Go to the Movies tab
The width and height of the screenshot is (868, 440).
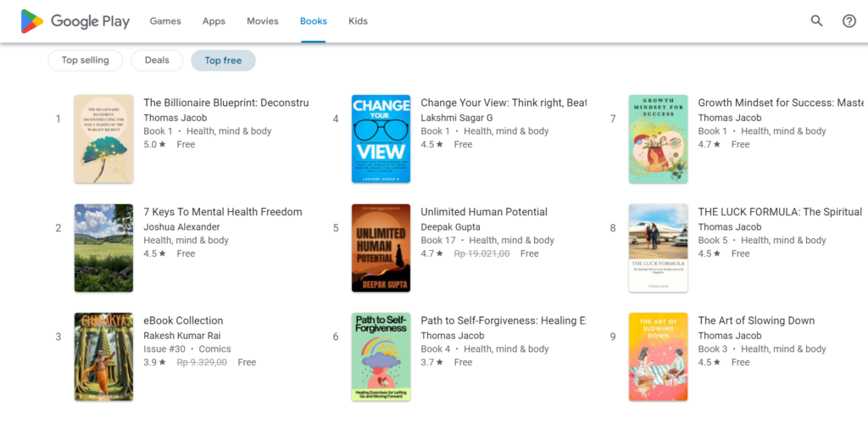[263, 21]
